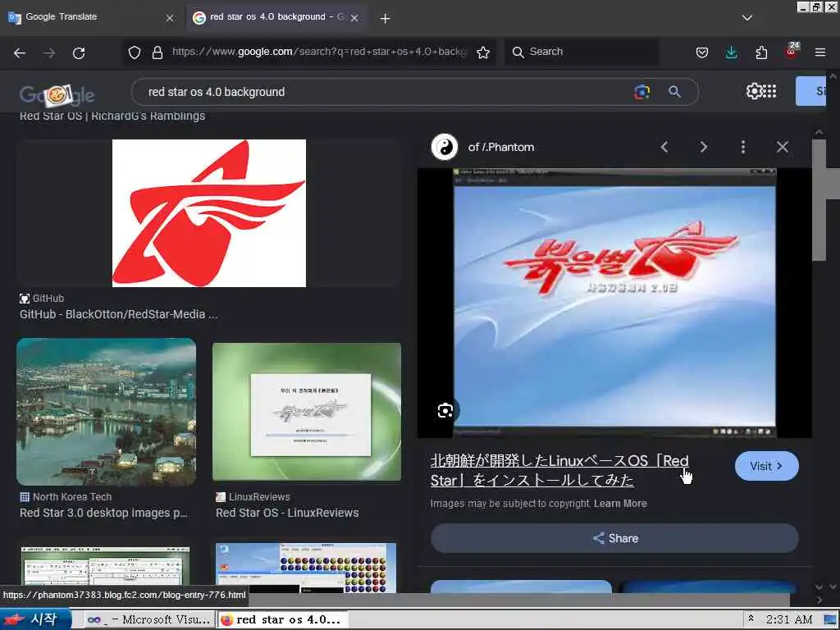Click the Firefox address bar URL
Image resolution: width=840 pixels, height=630 pixels.
[x=318, y=52]
